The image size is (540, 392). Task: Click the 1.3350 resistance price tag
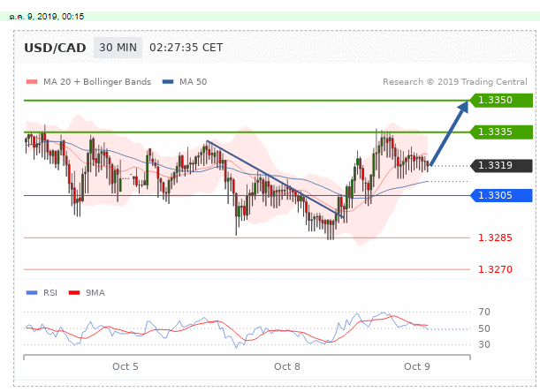(x=501, y=100)
